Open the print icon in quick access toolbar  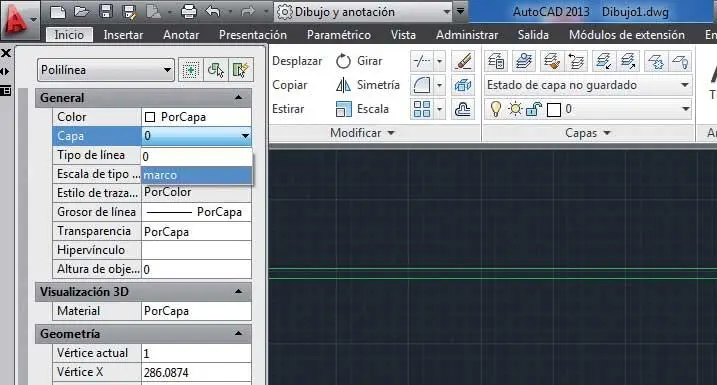[x=188, y=11]
